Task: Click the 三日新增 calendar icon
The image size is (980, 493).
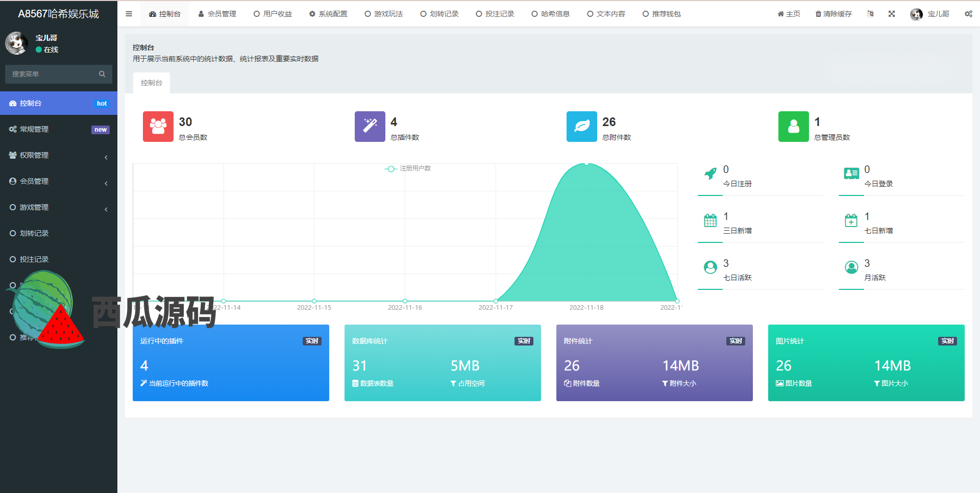Action: [710, 220]
